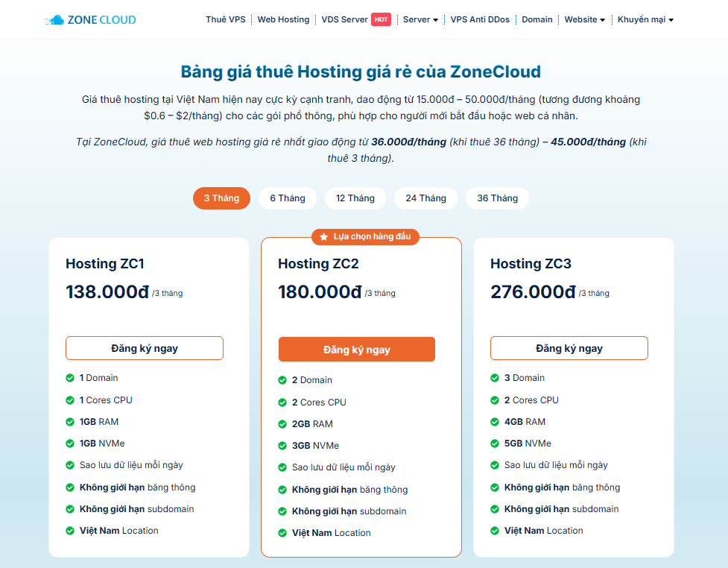Click the green check beside 3GB NVMe

coord(282,446)
